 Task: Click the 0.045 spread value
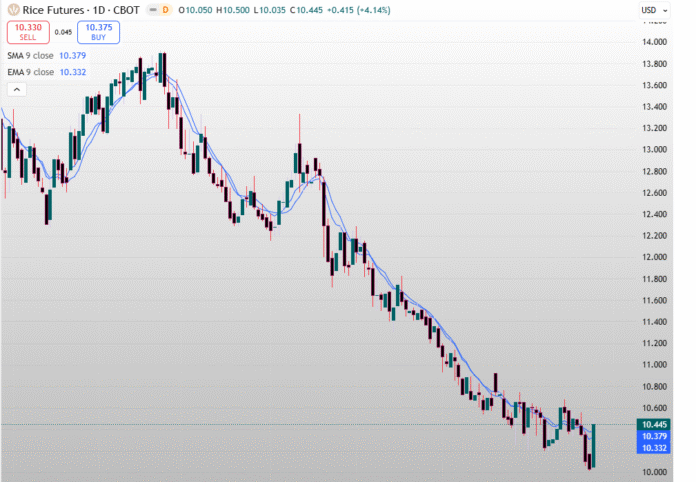pyautogui.click(x=63, y=32)
